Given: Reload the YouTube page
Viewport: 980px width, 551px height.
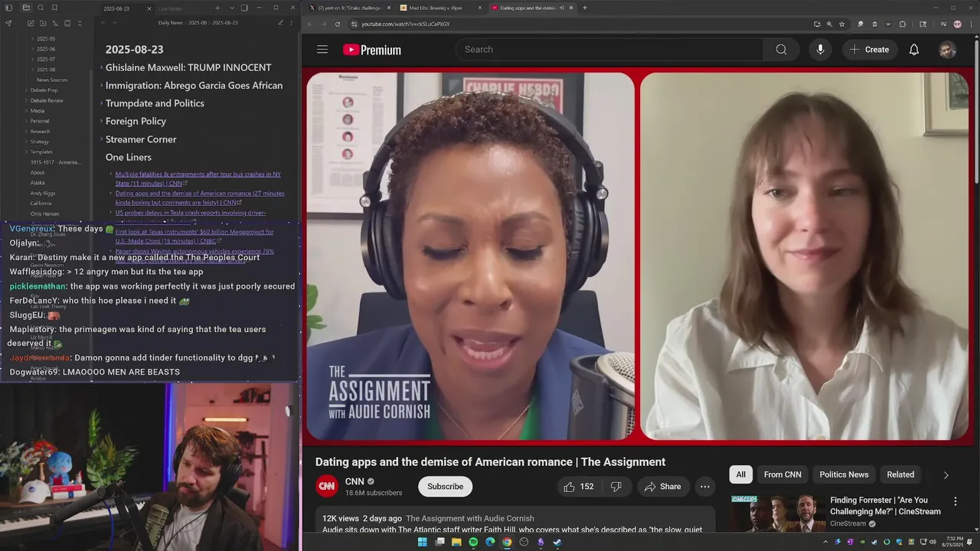Looking at the screenshot, I should pos(338,24).
